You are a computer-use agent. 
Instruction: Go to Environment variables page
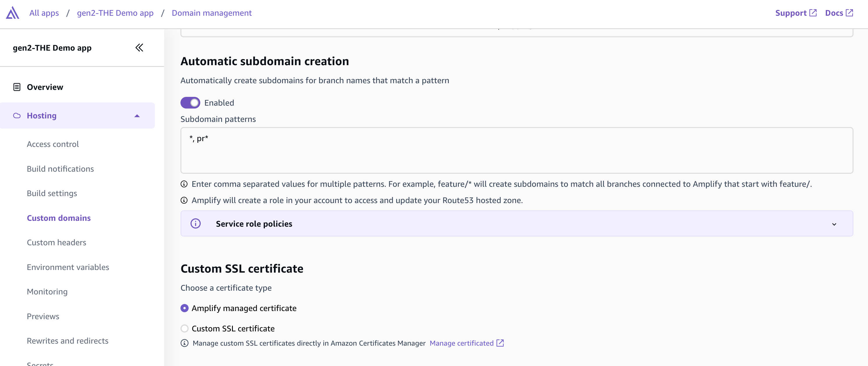[68, 267]
